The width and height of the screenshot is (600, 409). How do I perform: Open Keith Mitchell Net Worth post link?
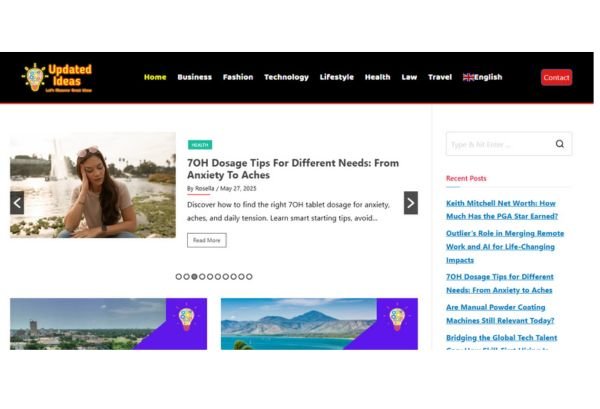click(502, 210)
